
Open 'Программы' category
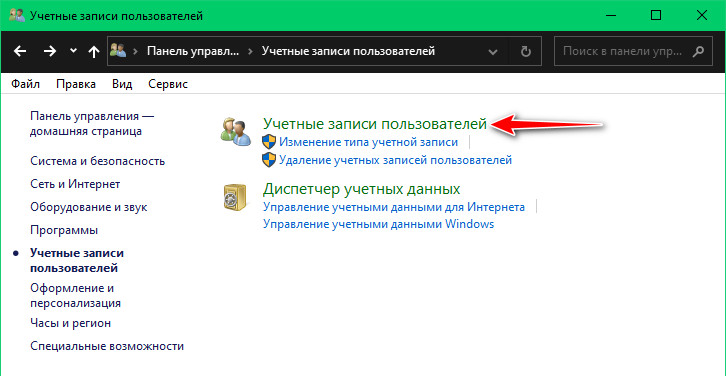(64, 230)
